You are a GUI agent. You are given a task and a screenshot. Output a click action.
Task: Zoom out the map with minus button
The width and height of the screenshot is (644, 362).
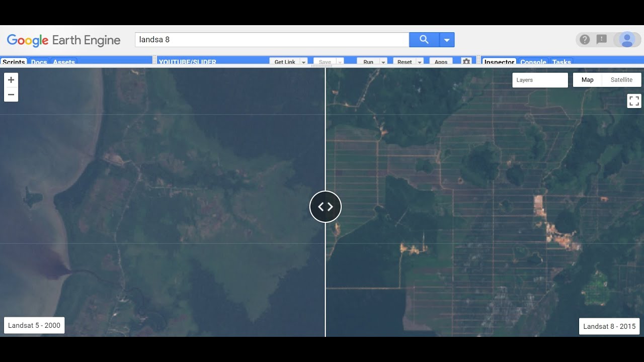click(x=11, y=95)
